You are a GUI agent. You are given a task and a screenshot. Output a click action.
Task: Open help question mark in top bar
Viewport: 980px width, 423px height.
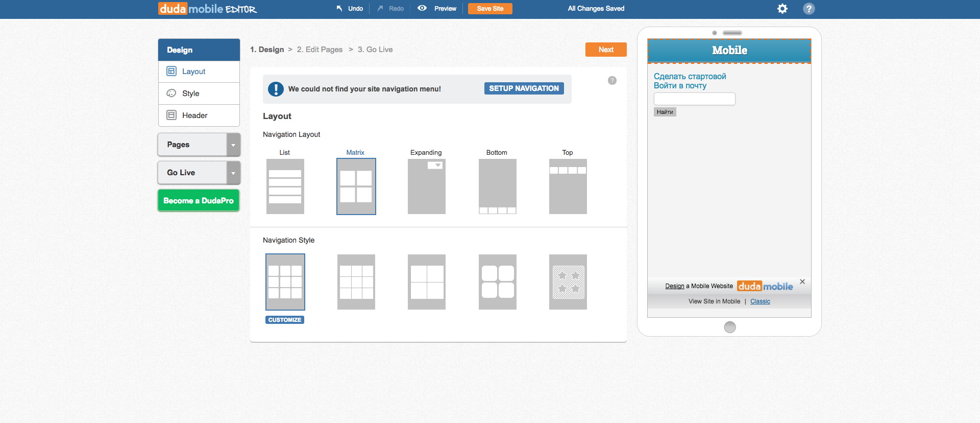click(808, 9)
